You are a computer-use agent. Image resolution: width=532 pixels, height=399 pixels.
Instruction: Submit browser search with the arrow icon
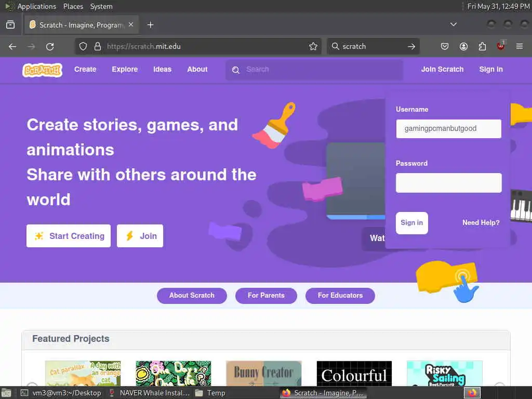tap(411, 46)
